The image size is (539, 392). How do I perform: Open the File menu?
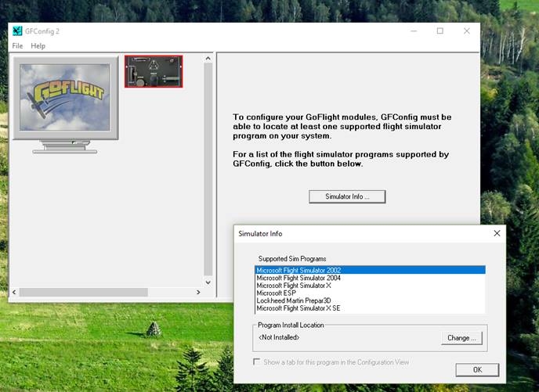[17, 45]
